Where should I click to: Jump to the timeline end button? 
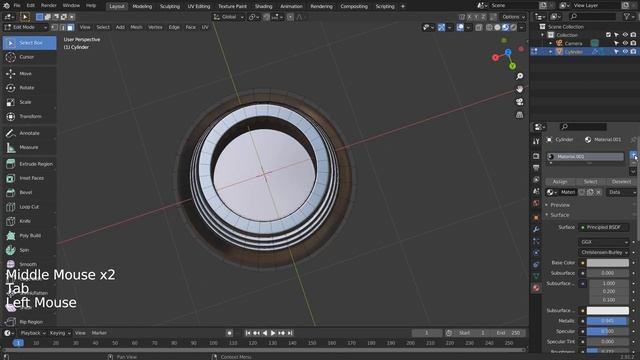(290, 333)
